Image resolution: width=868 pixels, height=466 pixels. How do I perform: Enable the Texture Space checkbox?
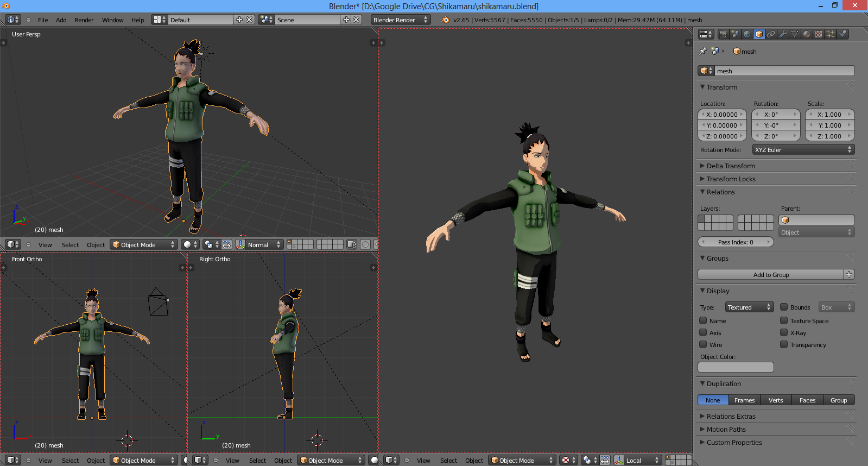pos(784,320)
